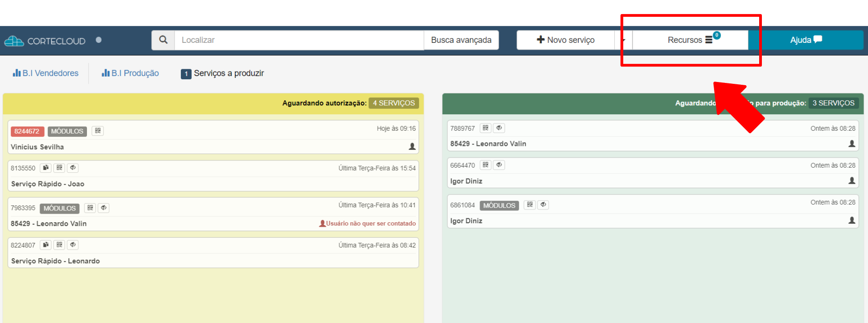Toggle hidden-eye icon on service 6861084
The image size is (868, 323).
[x=543, y=205]
